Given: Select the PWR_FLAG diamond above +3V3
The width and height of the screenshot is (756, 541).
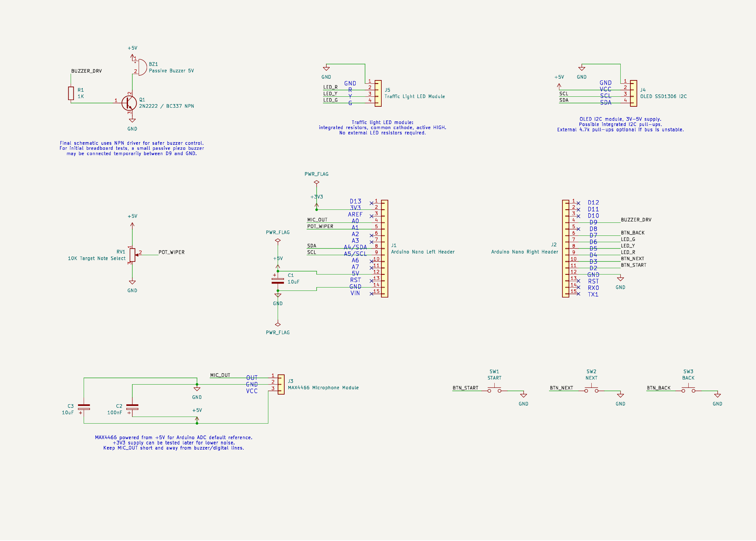Looking at the screenshot, I should coord(317,182).
